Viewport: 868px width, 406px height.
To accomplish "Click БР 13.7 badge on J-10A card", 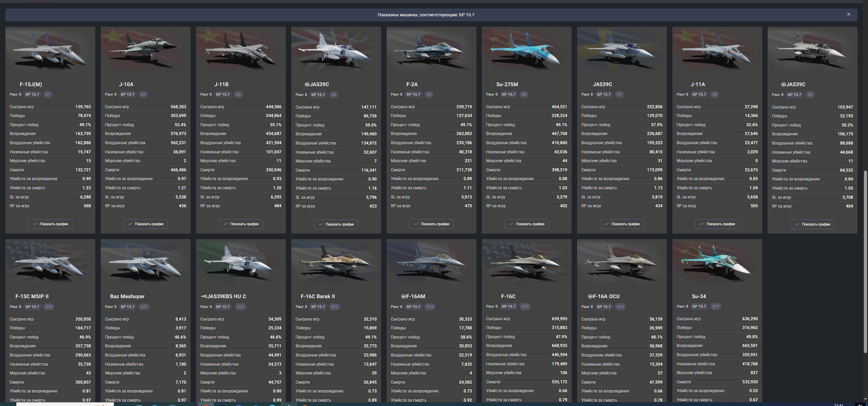I will point(127,94).
